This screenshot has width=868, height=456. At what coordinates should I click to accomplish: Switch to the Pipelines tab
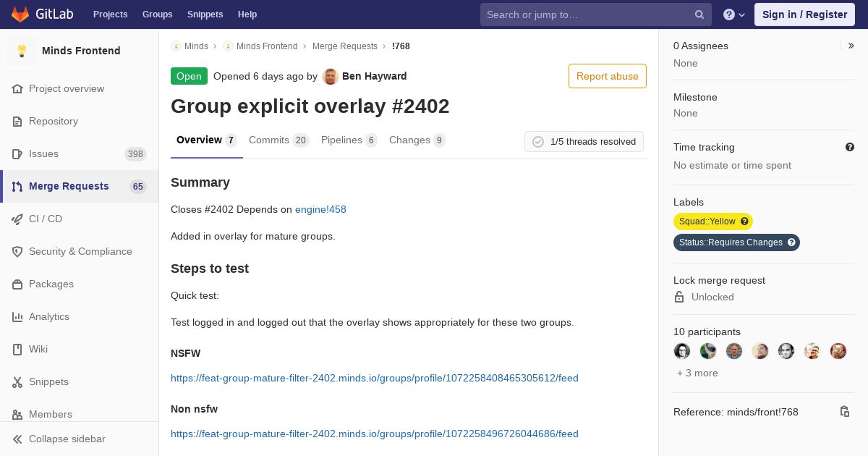pyautogui.click(x=349, y=140)
